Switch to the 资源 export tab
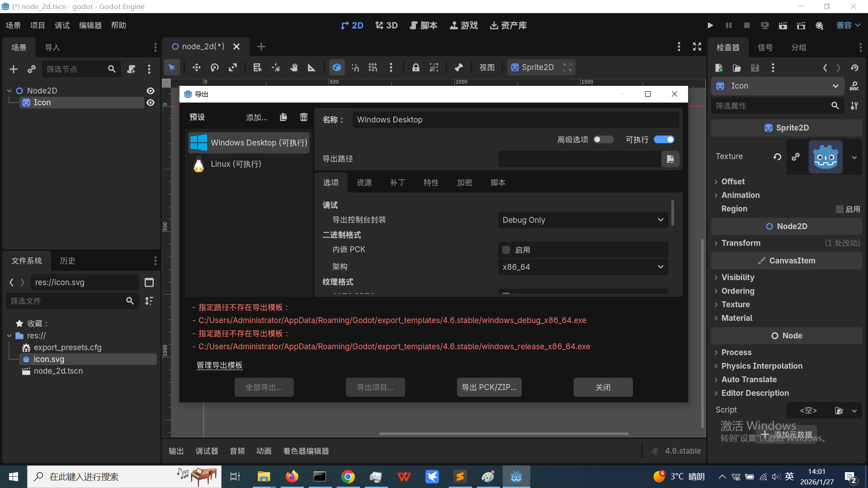Screen dimensions: 868x488 tap(364, 183)
